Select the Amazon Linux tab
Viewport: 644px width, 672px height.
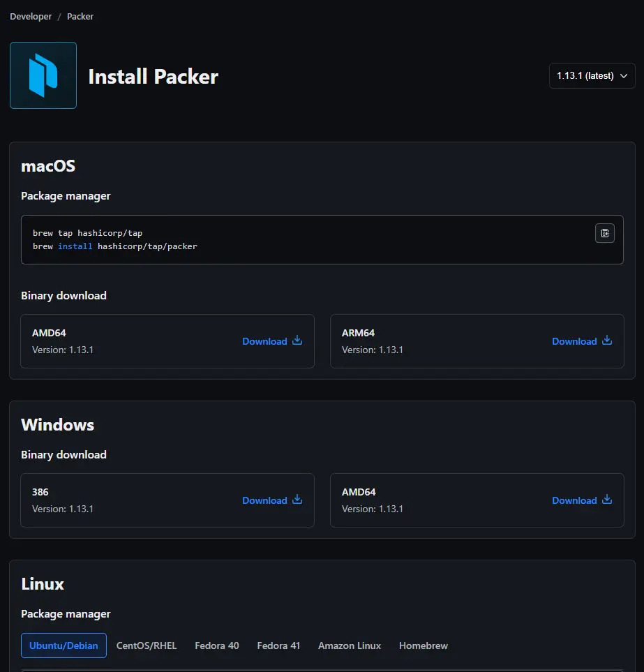(350, 645)
